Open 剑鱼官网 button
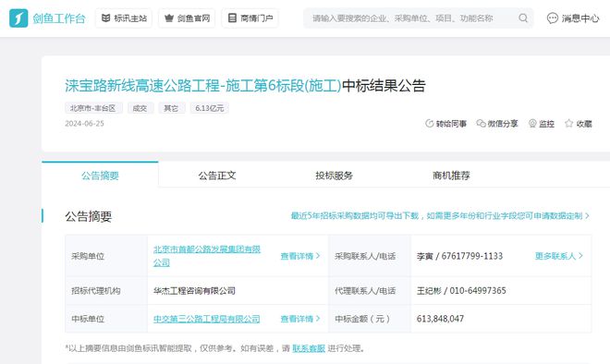 pyautogui.click(x=187, y=18)
